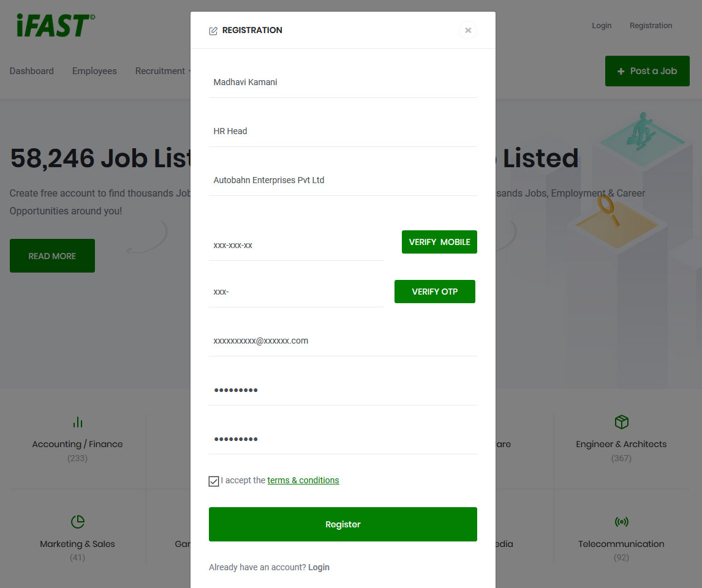Click the email address input field
The height and width of the screenshot is (588, 702).
[x=343, y=341]
